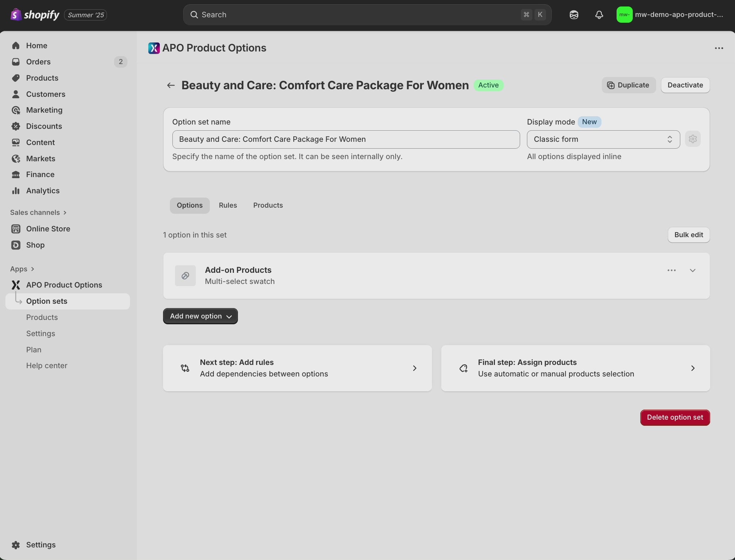The height and width of the screenshot is (560, 735).
Task: Click the APO Product Options header logo
Action: point(154,48)
